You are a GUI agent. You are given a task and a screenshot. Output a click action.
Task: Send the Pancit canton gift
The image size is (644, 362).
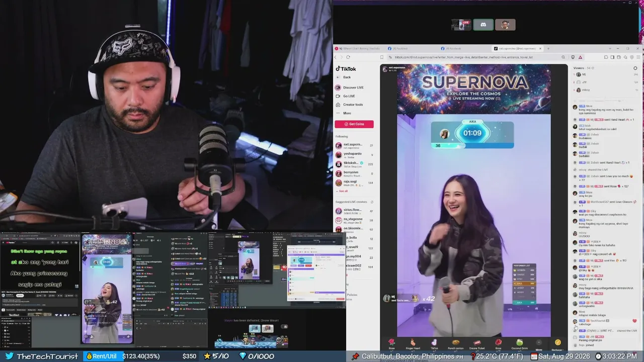pos(456,344)
